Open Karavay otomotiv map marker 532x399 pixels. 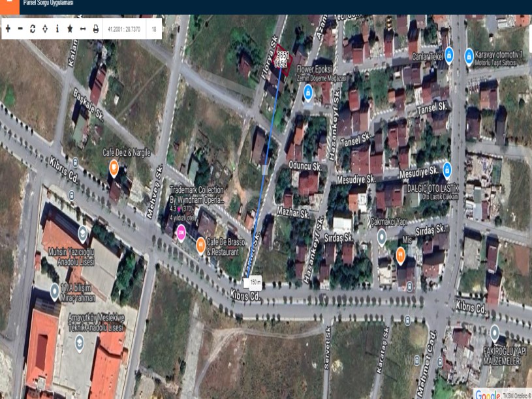(x=469, y=57)
